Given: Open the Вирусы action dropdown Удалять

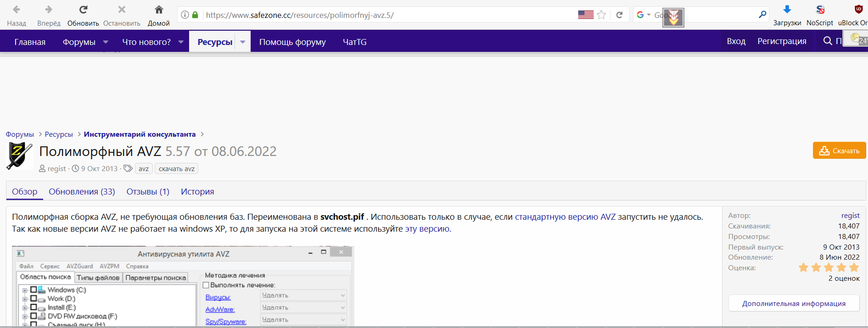Looking at the screenshot, I should point(303,295).
